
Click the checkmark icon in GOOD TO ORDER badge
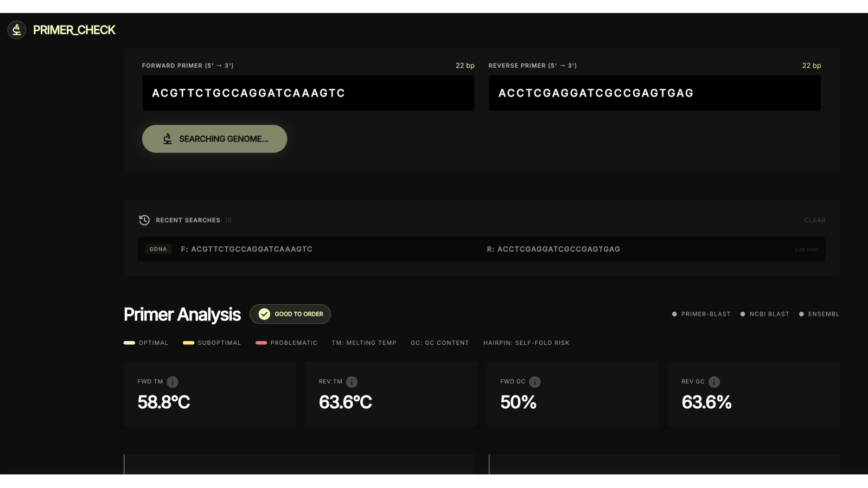[x=264, y=313]
